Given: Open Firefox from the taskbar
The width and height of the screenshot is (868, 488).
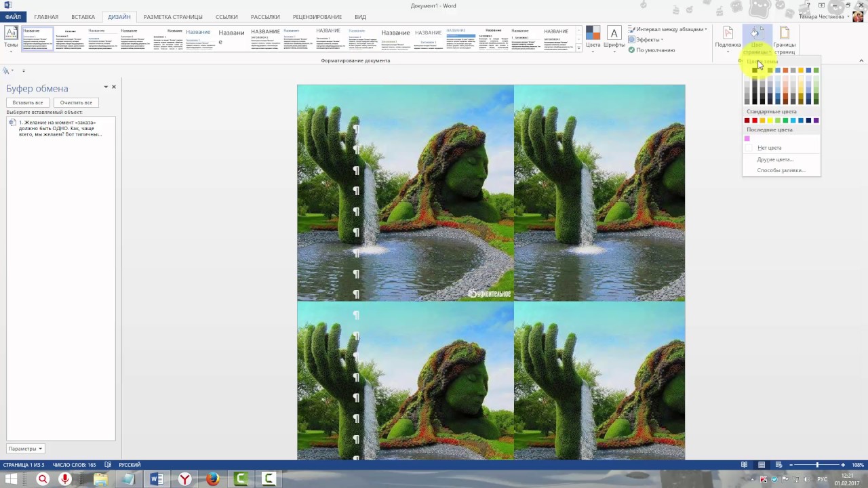Looking at the screenshot, I should 213,479.
